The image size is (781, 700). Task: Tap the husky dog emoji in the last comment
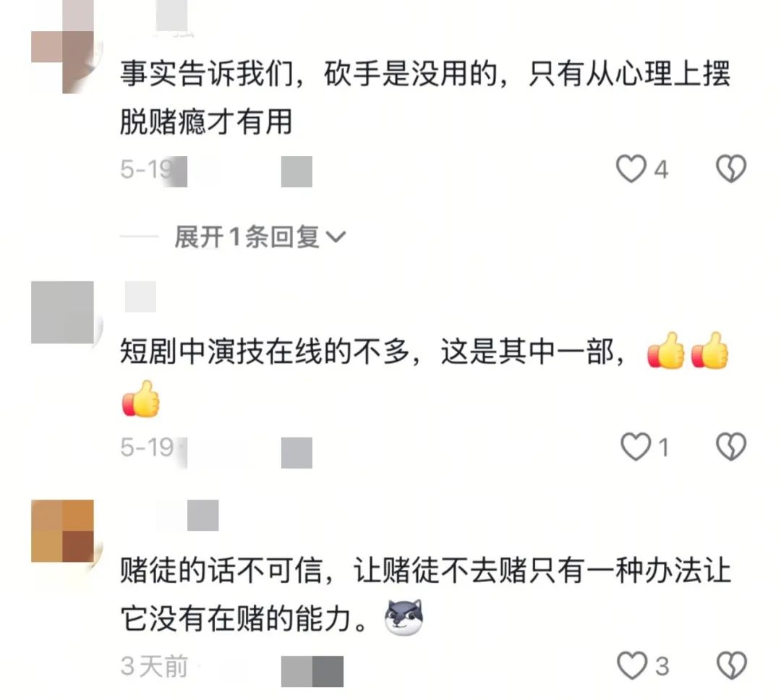pos(404,618)
